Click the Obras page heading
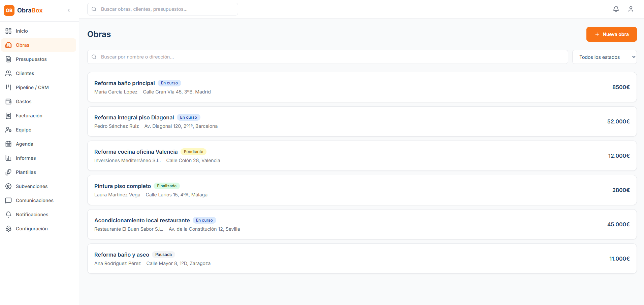This screenshot has width=644, height=305. [99, 34]
